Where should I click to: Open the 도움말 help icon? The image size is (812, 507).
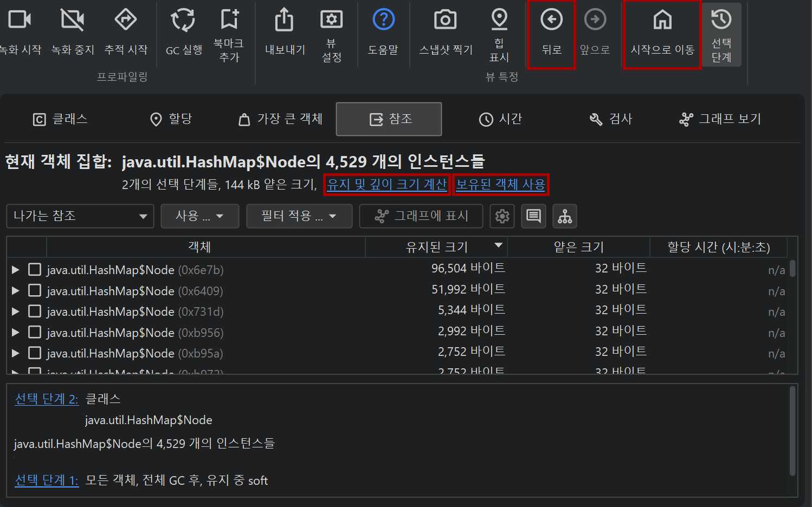pyautogui.click(x=383, y=20)
